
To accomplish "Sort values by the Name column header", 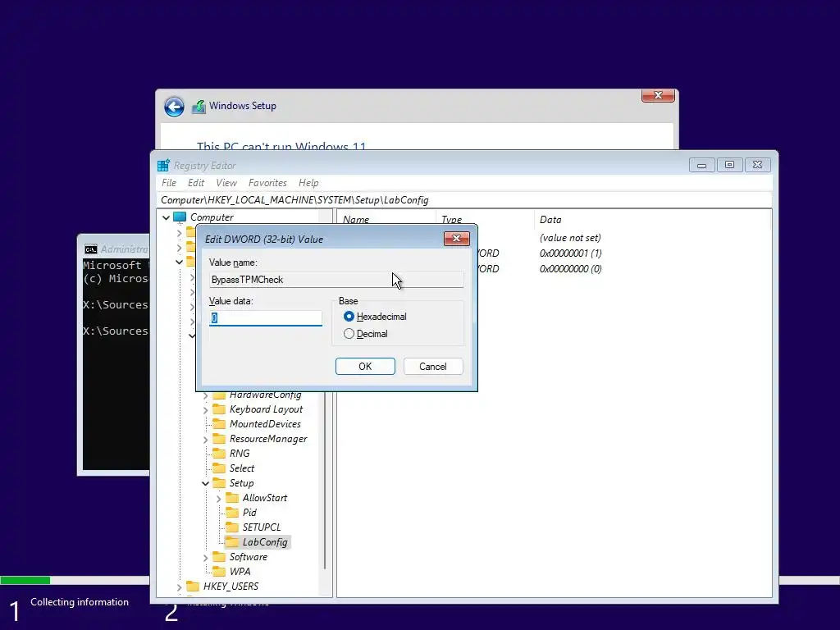I will (x=356, y=220).
